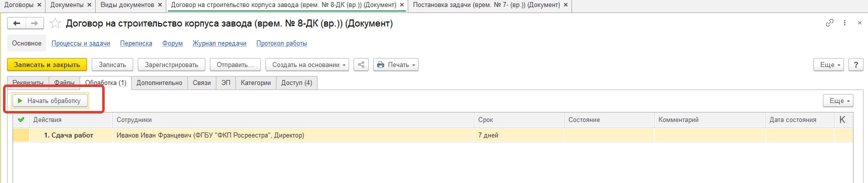This screenshot has height=183, width=868.
Task: Select the Сдача работ table row
Action: coord(433,135)
